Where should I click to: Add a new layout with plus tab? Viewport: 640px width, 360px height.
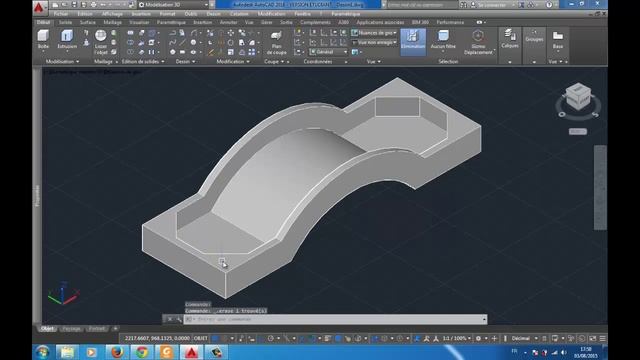tap(116, 329)
